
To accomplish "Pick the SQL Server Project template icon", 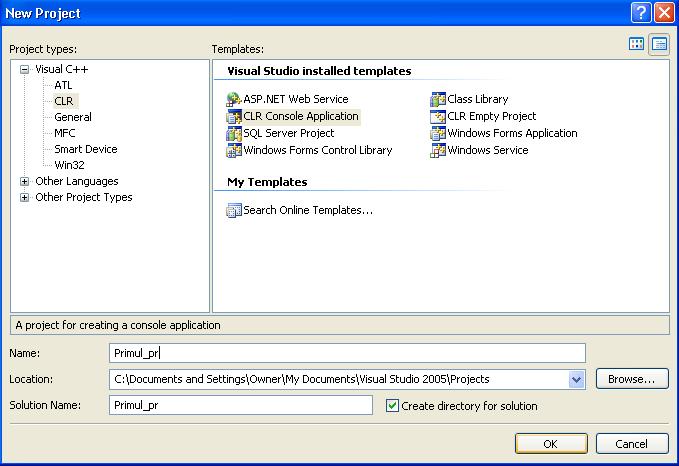I will point(234,134).
